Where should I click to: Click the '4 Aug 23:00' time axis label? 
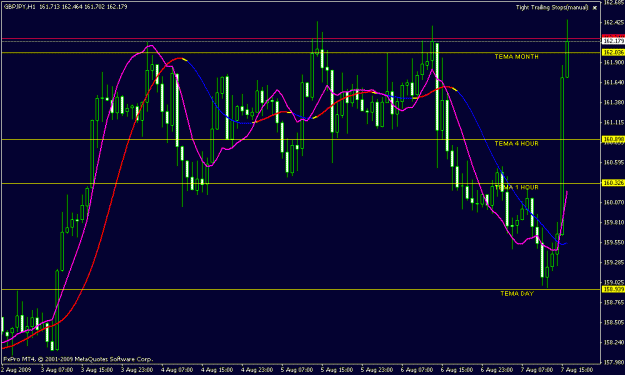click(x=257, y=370)
